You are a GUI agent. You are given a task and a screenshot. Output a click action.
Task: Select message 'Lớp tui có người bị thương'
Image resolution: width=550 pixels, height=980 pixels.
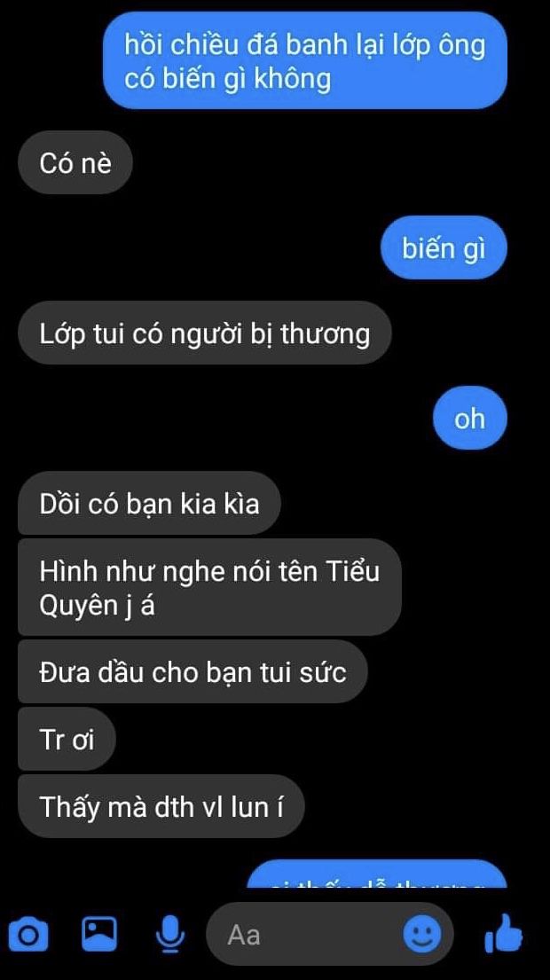tap(204, 333)
